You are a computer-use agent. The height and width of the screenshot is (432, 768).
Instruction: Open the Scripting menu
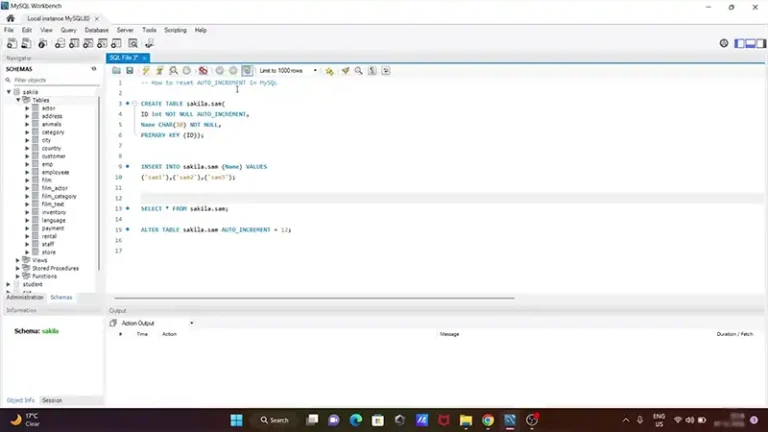(175, 30)
